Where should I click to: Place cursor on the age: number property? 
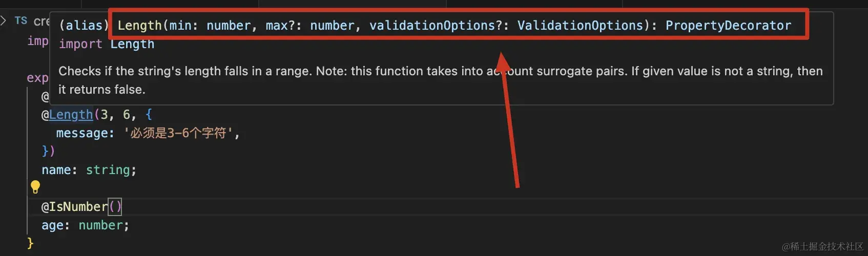tap(85, 225)
